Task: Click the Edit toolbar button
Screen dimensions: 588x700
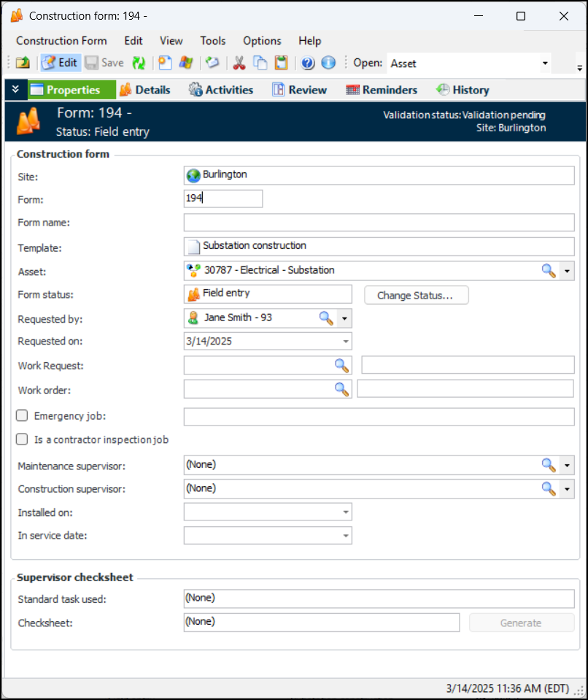Action: coord(61,63)
